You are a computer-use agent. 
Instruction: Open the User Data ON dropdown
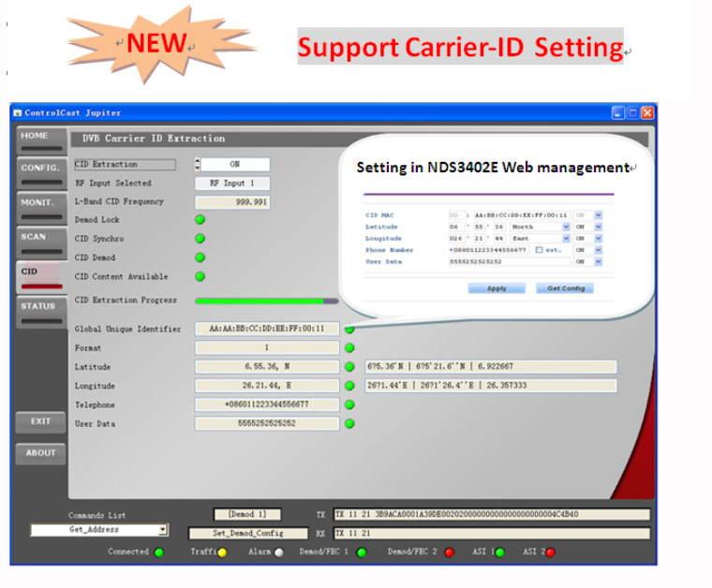(x=588, y=262)
